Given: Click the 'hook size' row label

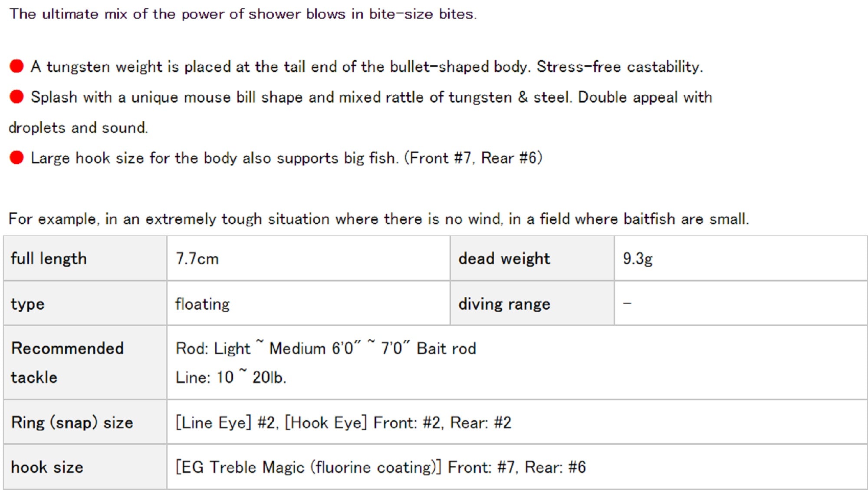Looking at the screenshot, I should click(x=47, y=467).
